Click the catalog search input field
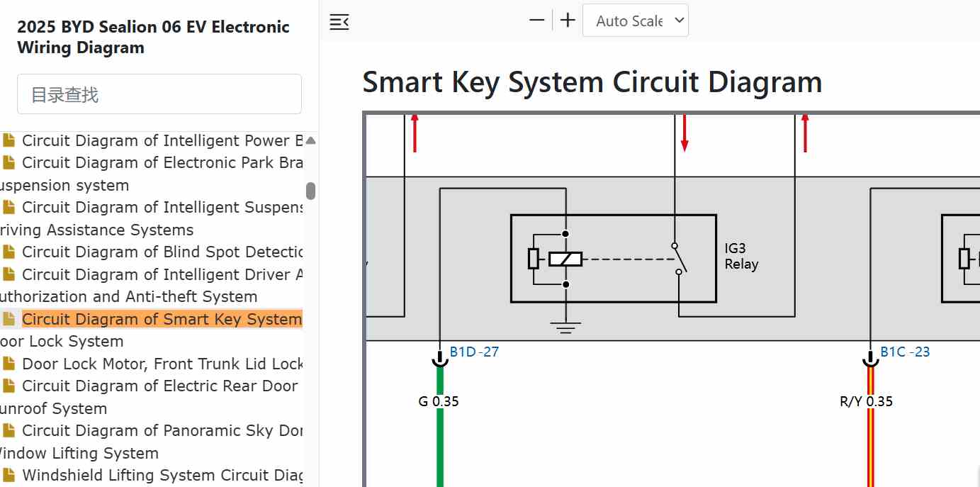 tap(159, 94)
